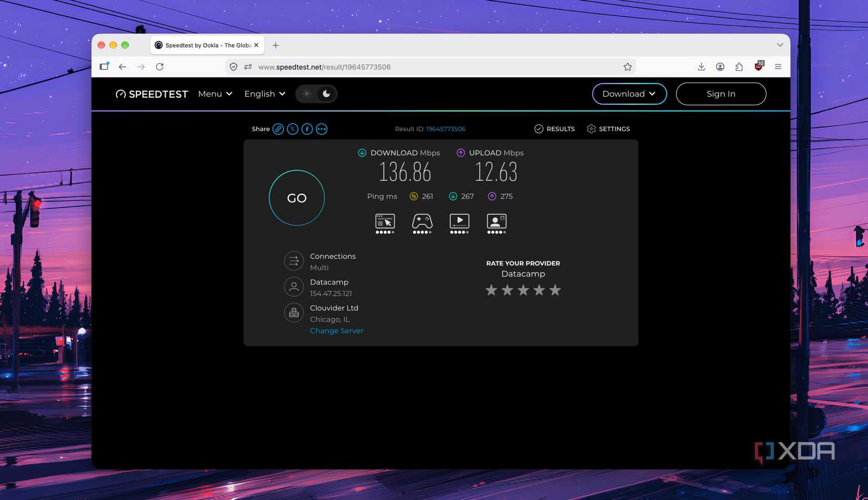Viewport: 868px width, 500px height.
Task: Open Result ID 19645773506 link
Action: 446,129
